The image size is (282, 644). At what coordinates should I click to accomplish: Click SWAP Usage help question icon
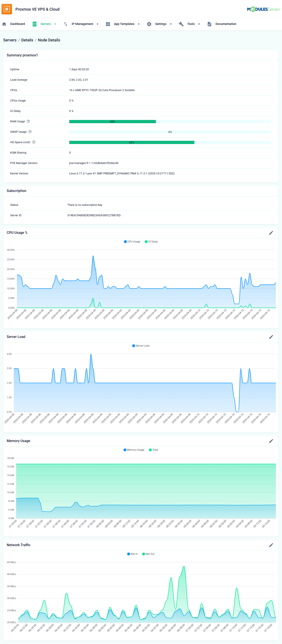tap(30, 132)
